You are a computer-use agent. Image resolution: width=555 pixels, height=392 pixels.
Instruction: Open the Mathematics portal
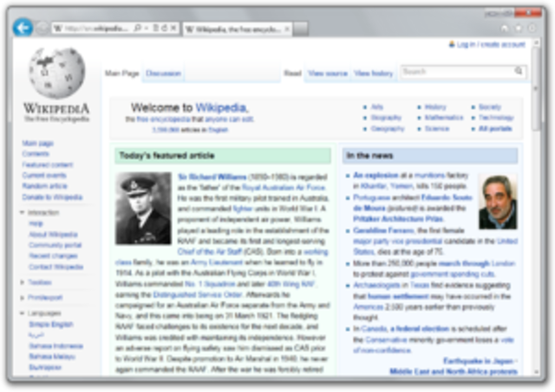tap(444, 118)
